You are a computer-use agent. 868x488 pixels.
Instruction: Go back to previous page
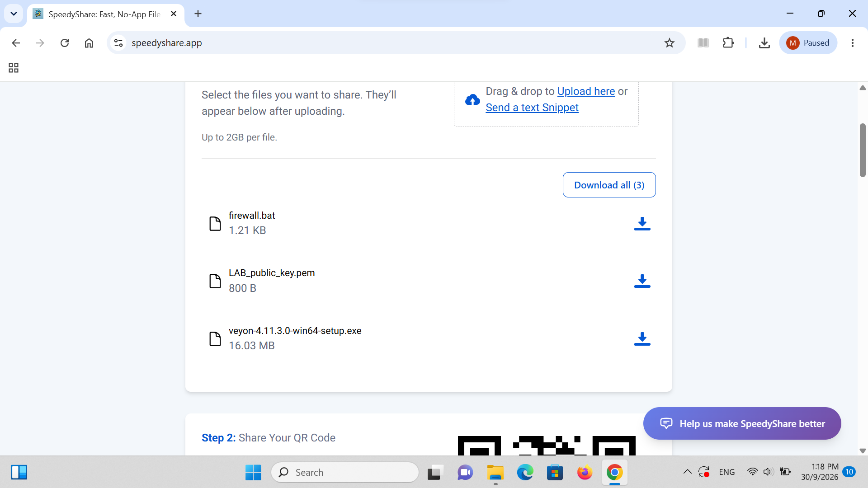pyautogui.click(x=16, y=43)
